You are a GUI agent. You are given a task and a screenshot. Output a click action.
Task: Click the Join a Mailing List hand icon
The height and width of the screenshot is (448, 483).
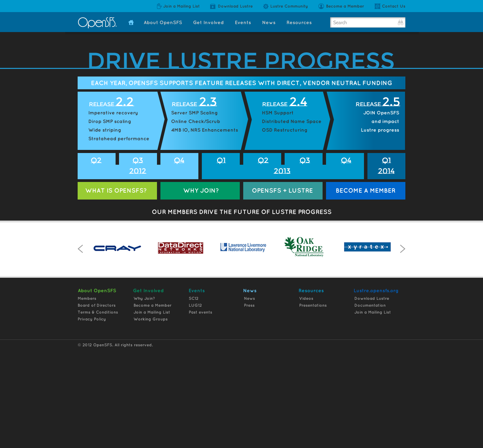pyautogui.click(x=159, y=6)
